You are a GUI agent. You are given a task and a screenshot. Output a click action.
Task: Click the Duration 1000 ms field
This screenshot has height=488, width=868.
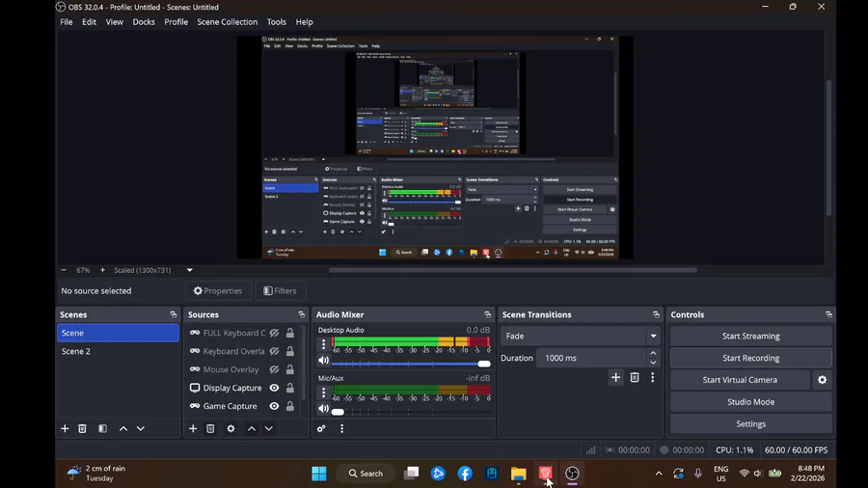click(590, 358)
